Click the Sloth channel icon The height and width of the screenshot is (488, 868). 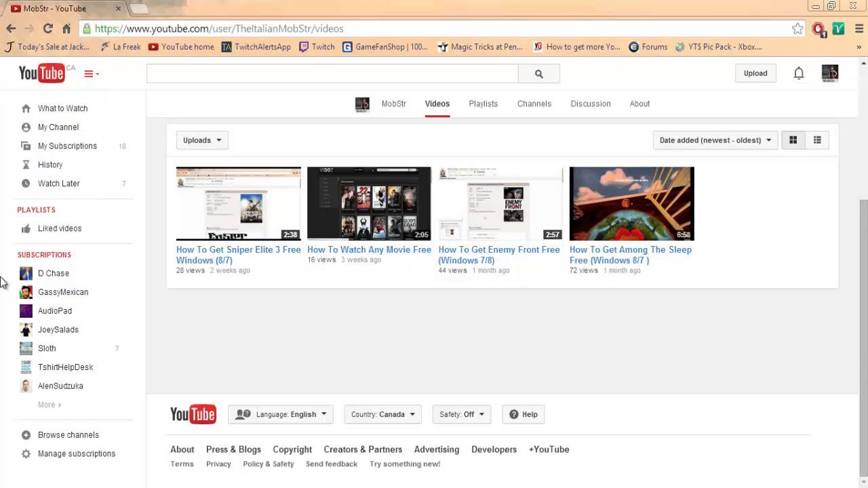click(26, 348)
